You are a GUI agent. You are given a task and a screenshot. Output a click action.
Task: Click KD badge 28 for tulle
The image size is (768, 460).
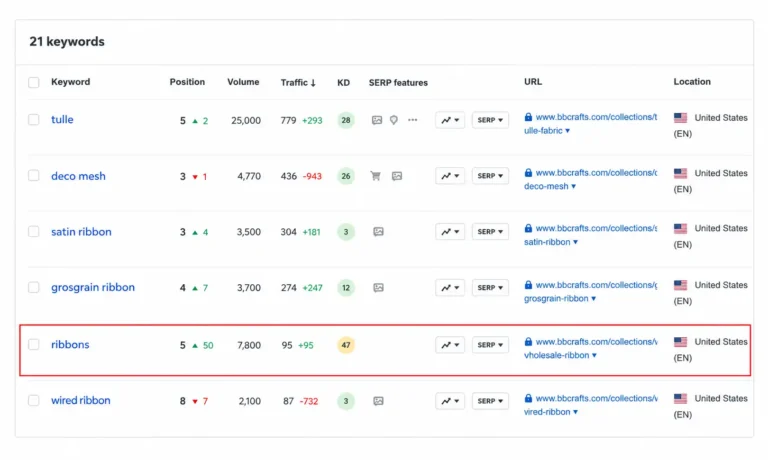tap(346, 120)
